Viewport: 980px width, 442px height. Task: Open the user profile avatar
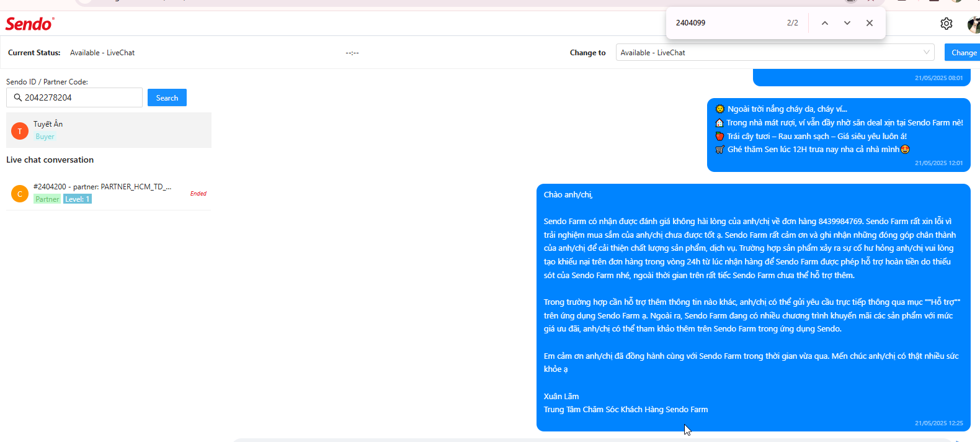[x=974, y=25]
